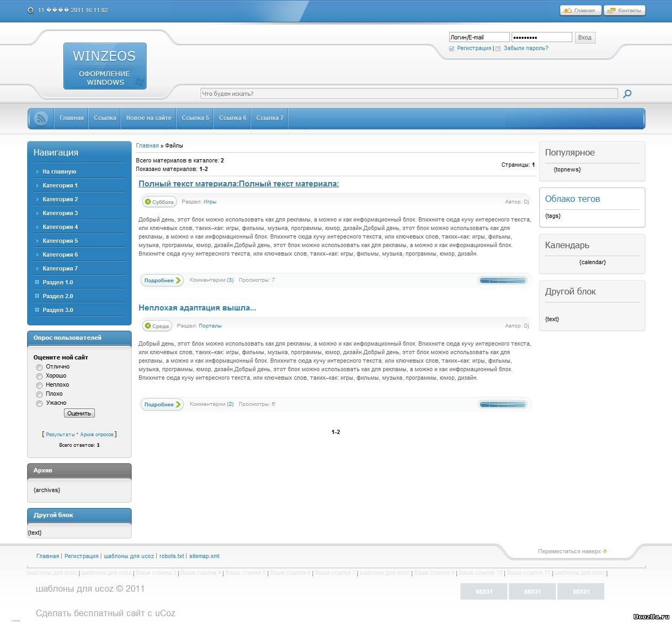
Task: Click the search magnifier icon
Action: 627,94
